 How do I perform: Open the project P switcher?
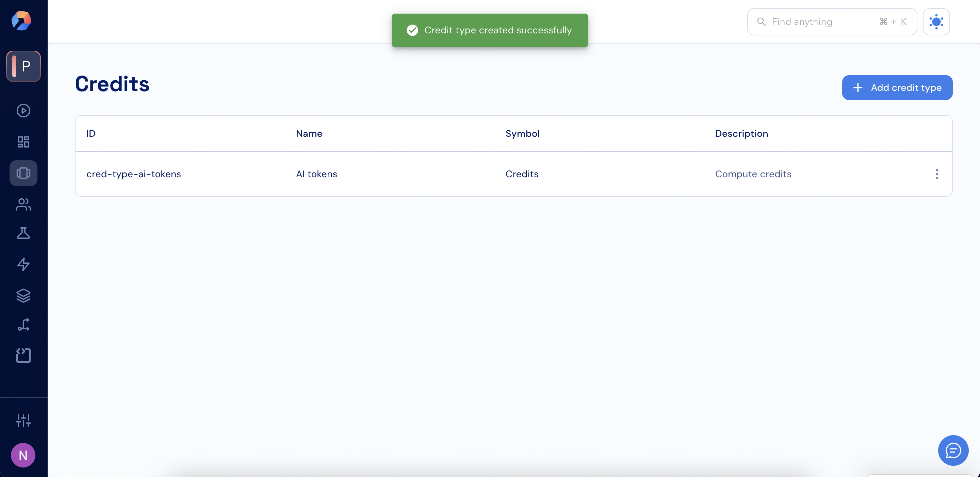(23, 66)
